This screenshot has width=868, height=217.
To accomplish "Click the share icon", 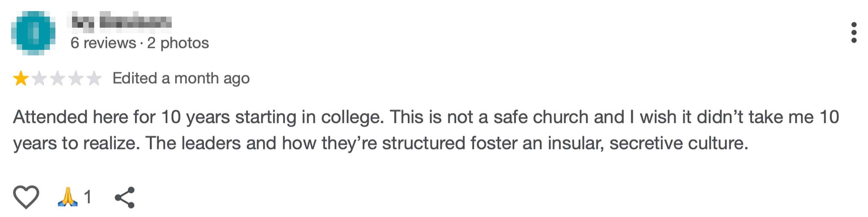I will (125, 197).
